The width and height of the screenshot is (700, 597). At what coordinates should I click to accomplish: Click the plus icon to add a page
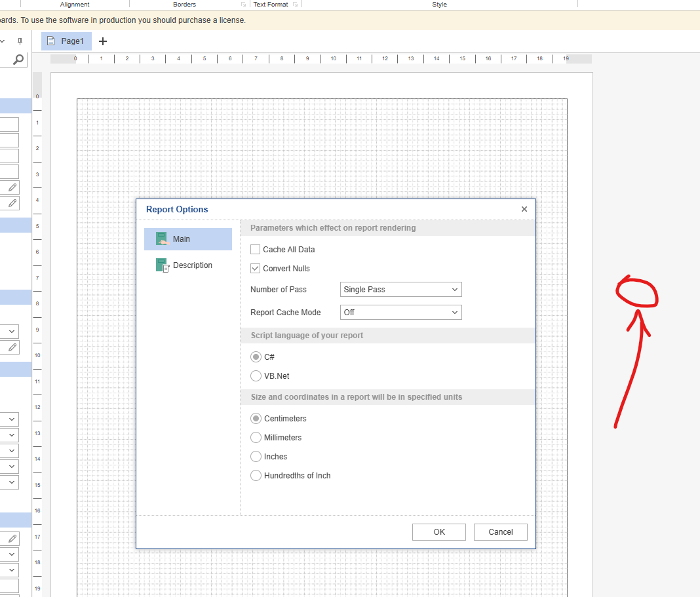(102, 41)
